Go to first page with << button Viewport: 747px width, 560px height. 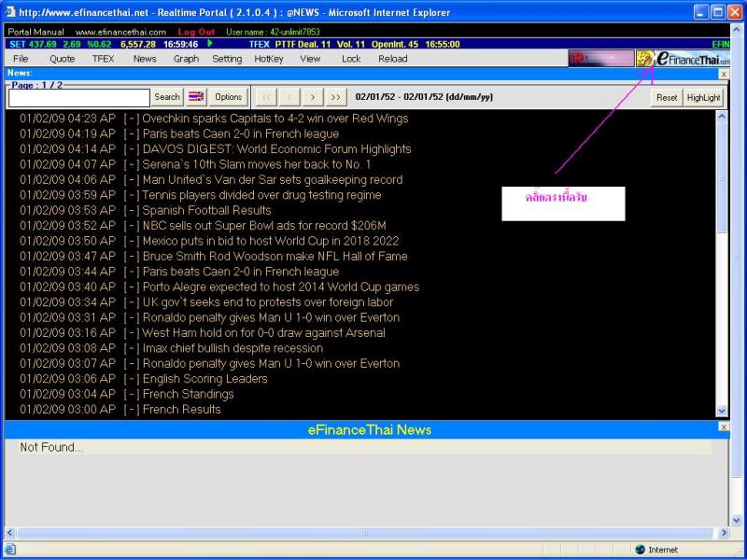[x=266, y=97]
